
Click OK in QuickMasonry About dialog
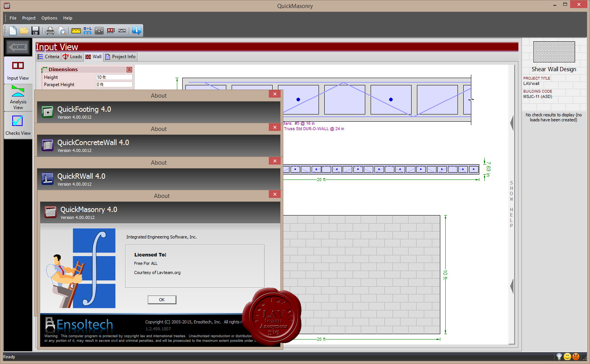click(x=162, y=300)
